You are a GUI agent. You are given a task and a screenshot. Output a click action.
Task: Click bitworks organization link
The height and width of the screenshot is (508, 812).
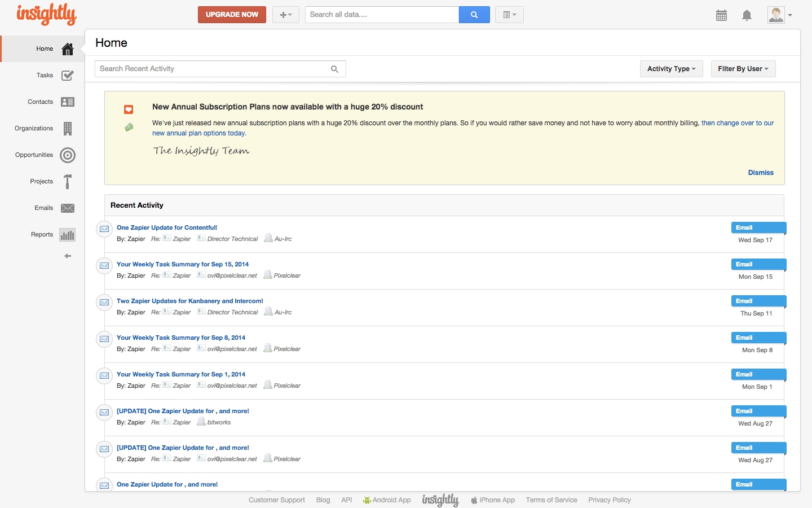[x=219, y=423]
